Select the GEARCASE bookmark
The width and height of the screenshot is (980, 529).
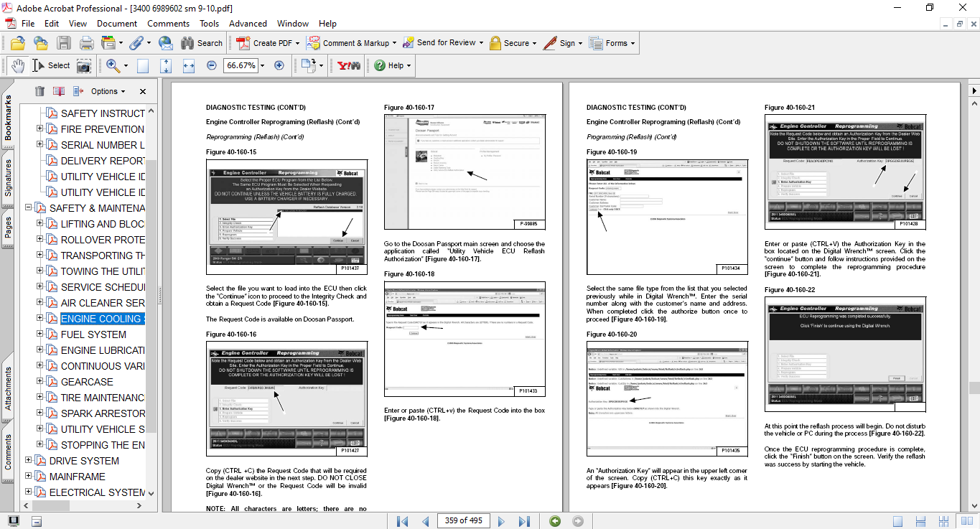click(87, 382)
